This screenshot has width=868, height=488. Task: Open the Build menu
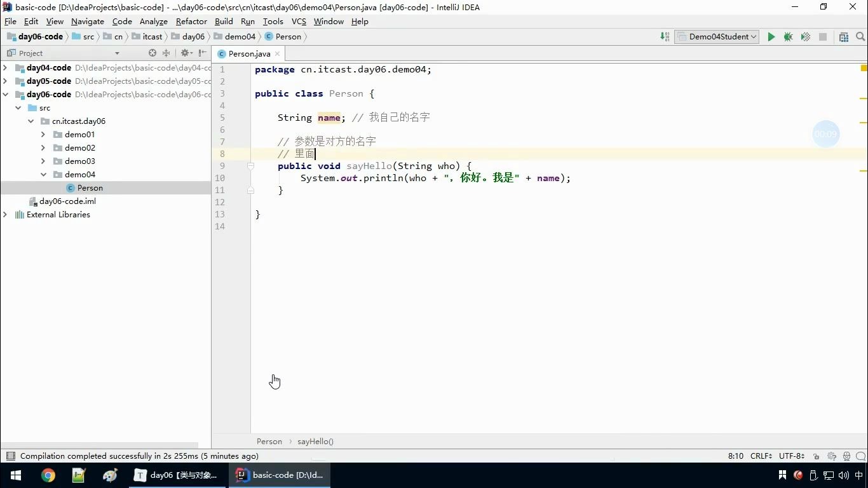click(224, 22)
